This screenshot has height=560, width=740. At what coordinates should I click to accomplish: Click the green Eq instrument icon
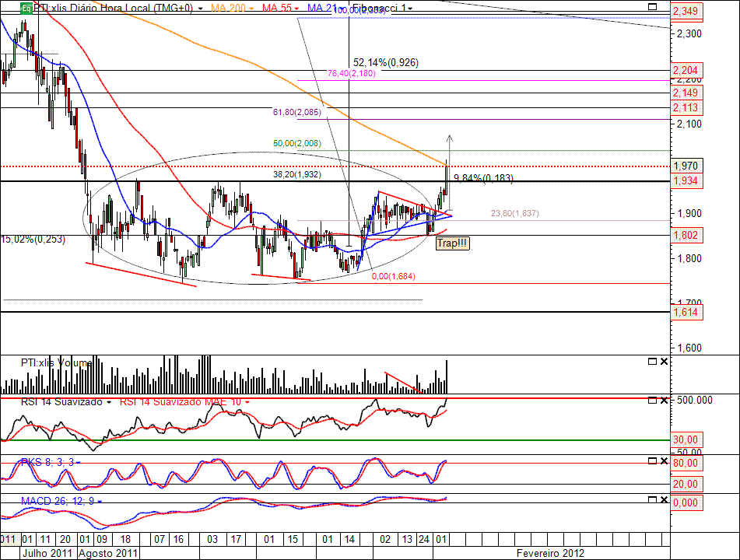[x=26, y=8]
